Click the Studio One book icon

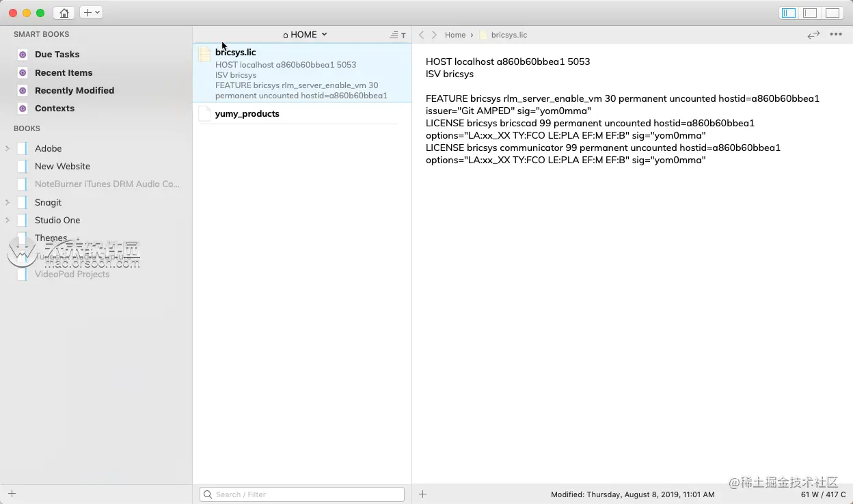point(23,221)
